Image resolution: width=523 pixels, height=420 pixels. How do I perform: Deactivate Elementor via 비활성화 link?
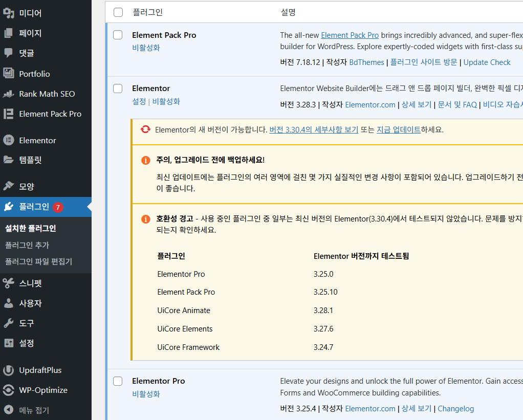click(x=166, y=101)
